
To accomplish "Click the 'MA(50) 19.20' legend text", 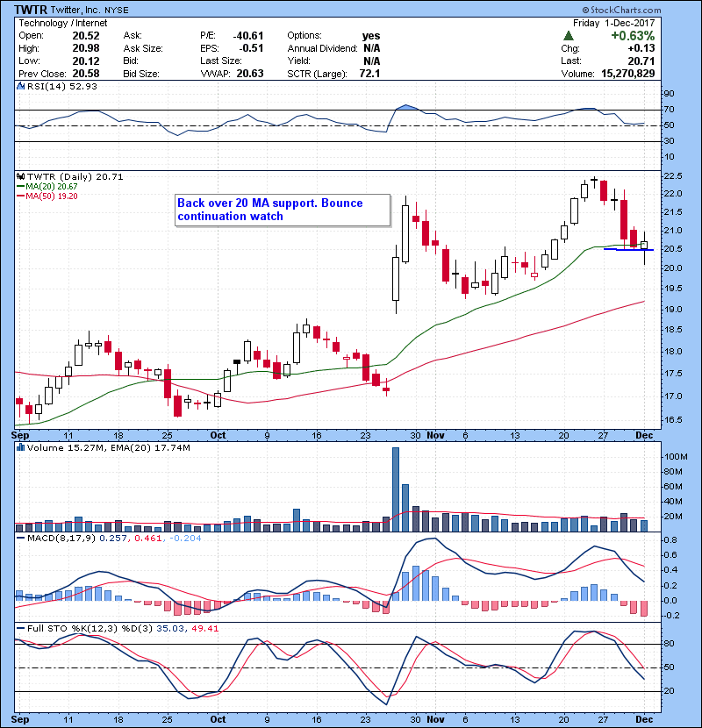I will pos(52,196).
